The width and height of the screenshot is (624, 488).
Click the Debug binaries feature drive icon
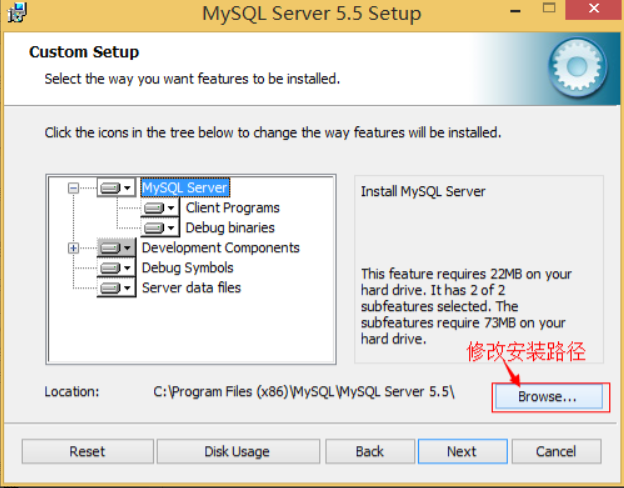(x=154, y=228)
